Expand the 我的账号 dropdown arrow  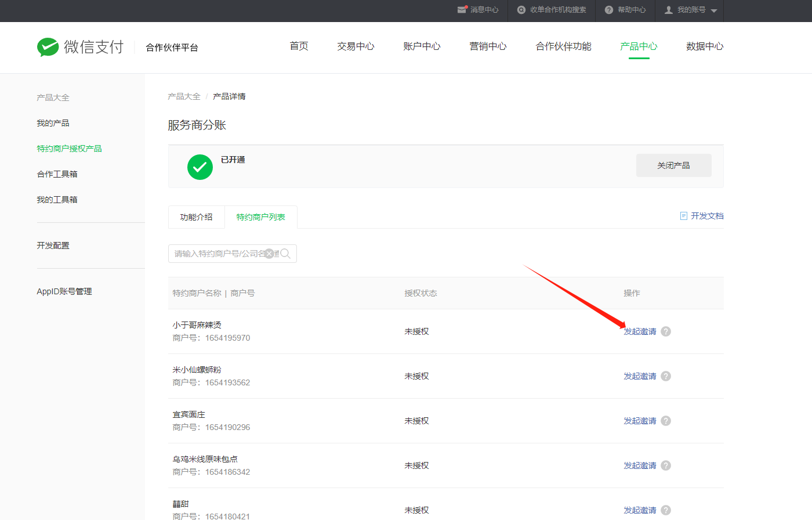(x=714, y=10)
